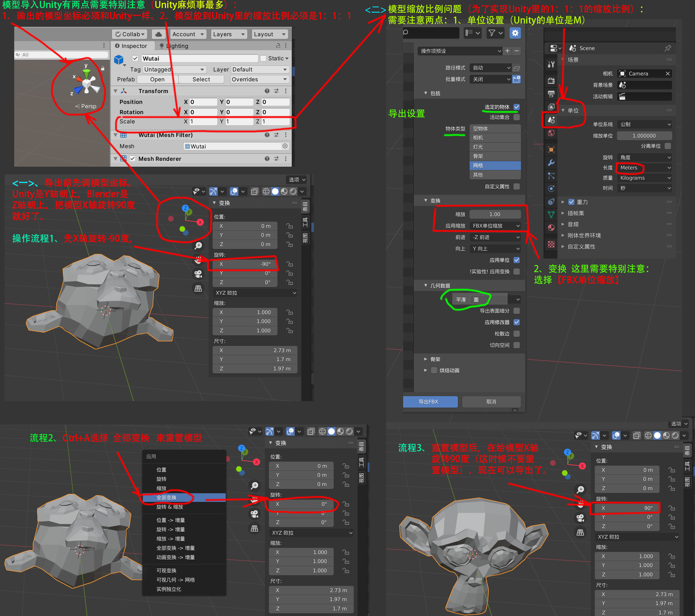Toggle the pin icon next to Scene

(667, 48)
